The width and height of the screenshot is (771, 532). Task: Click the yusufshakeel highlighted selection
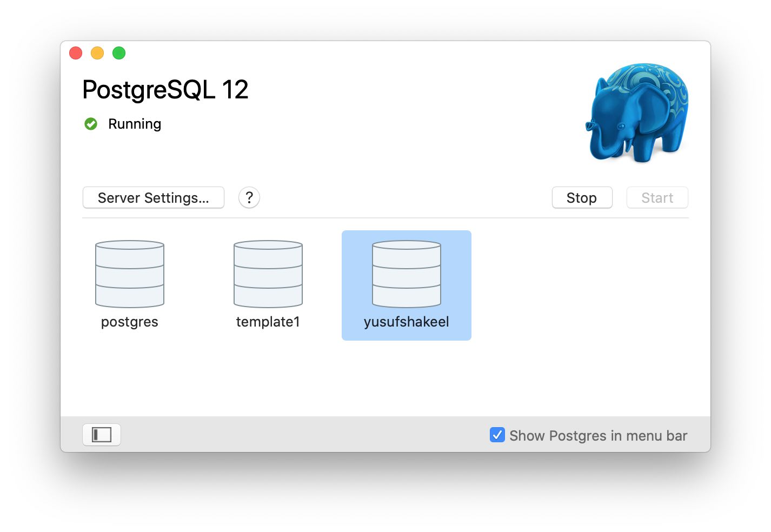point(406,285)
